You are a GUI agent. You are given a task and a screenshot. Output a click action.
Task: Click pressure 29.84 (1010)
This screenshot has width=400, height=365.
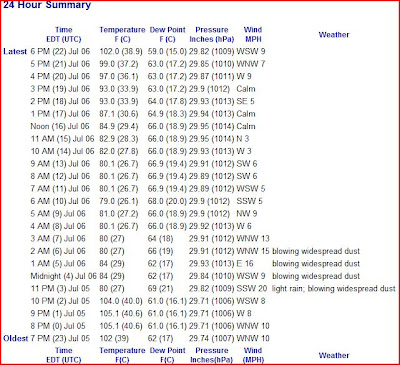(x=212, y=276)
